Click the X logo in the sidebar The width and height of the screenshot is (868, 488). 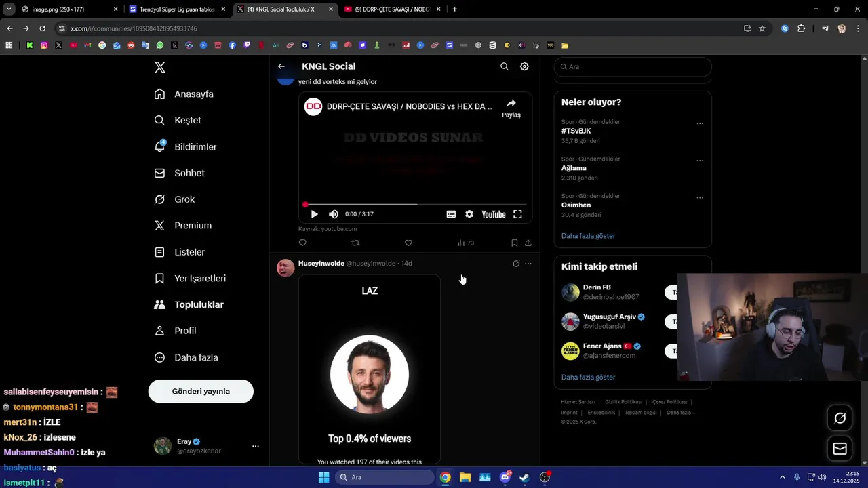[x=160, y=67]
